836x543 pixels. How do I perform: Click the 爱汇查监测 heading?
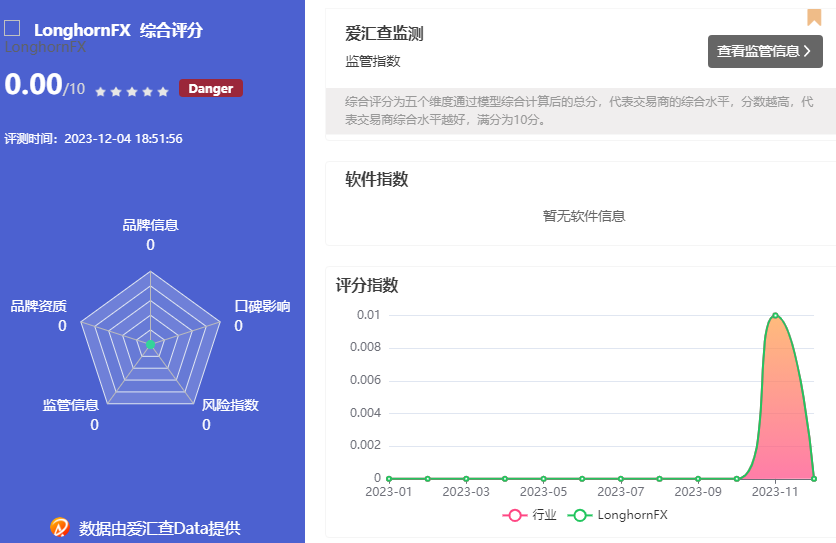[384, 34]
